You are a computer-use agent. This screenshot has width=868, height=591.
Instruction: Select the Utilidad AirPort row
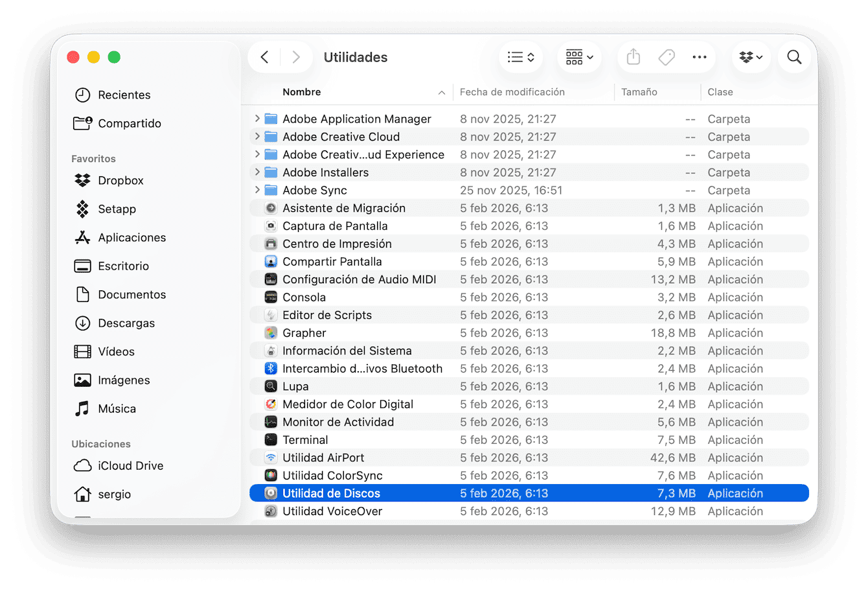tap(529, 458)
